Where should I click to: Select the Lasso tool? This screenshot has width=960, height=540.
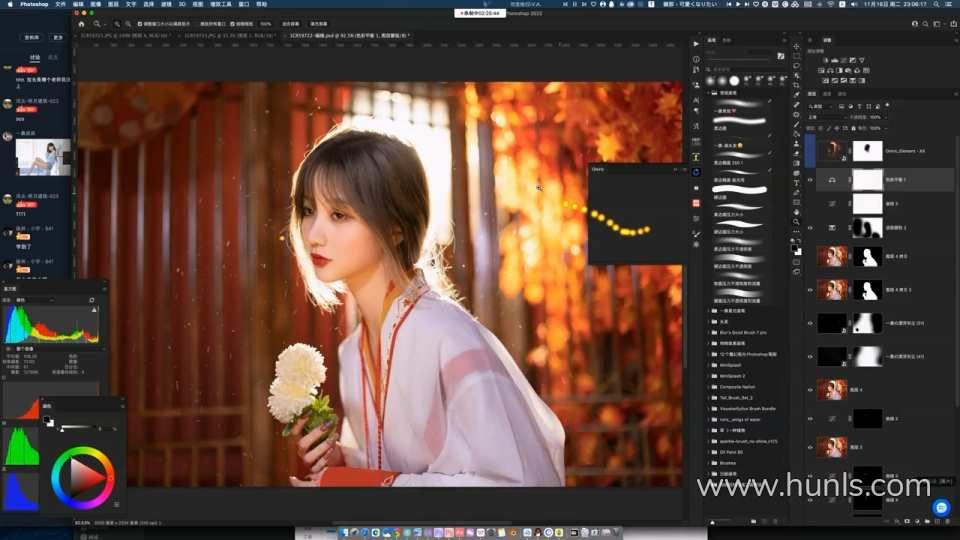click(796, 66)
